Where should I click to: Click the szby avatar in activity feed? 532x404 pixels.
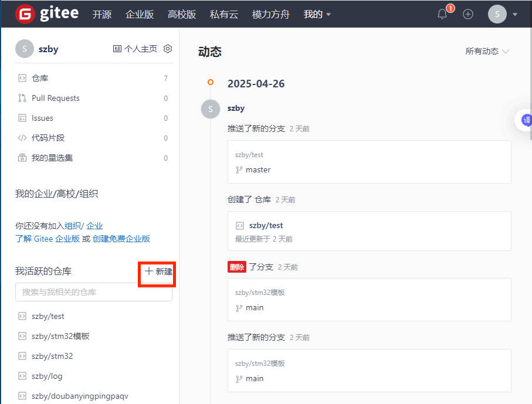coord(211,109)
